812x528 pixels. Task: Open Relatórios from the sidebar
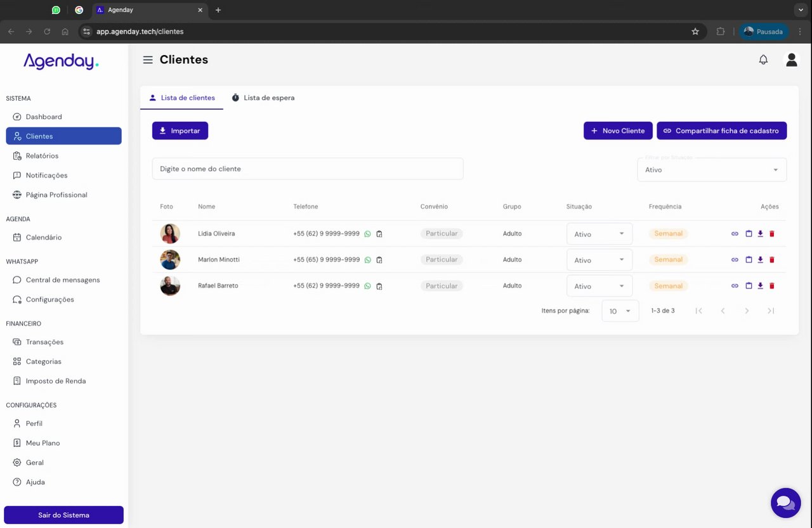point(63,156)
